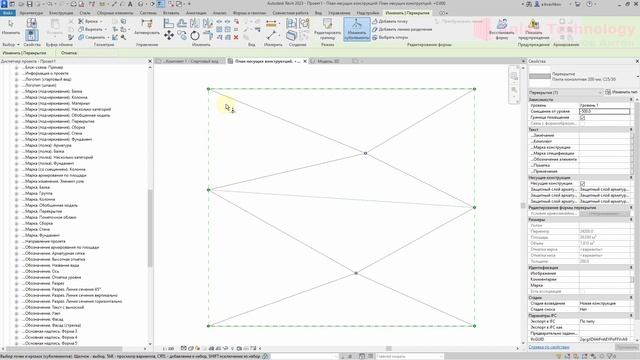Collapse the Текст properties section
This screenshot has width=640, height=360.
pyautogui.click(x=631, y=129)
